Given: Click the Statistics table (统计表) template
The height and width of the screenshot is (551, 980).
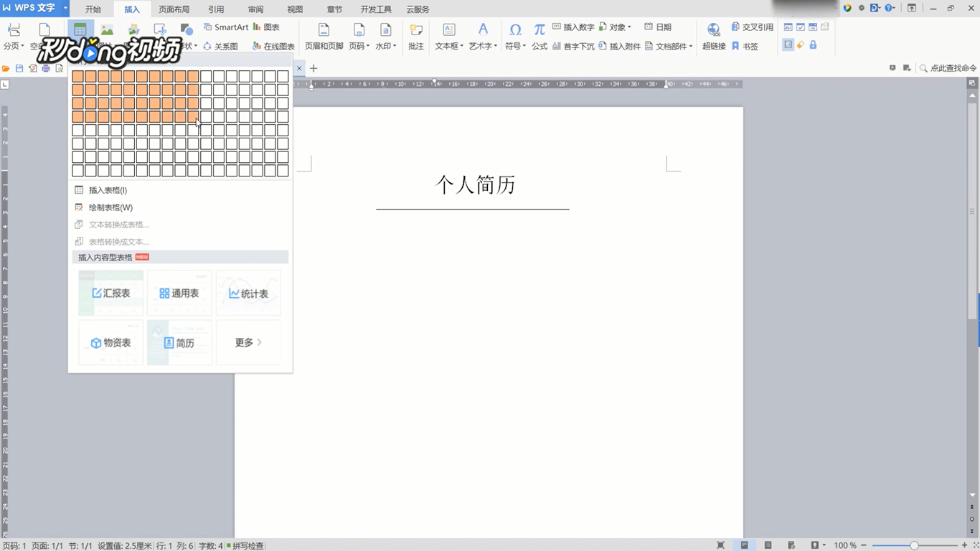Looking at the screenshot, I should [x=248, y=293].
